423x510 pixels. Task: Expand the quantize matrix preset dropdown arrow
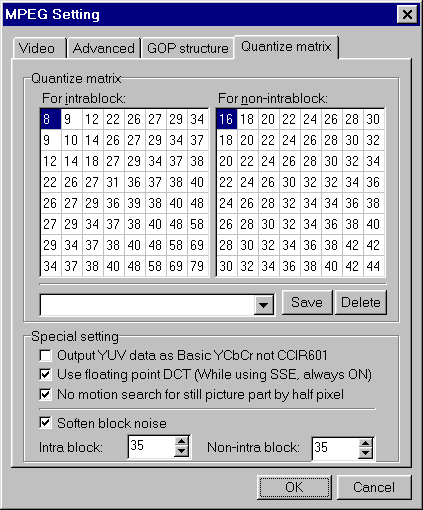[263, 304]
